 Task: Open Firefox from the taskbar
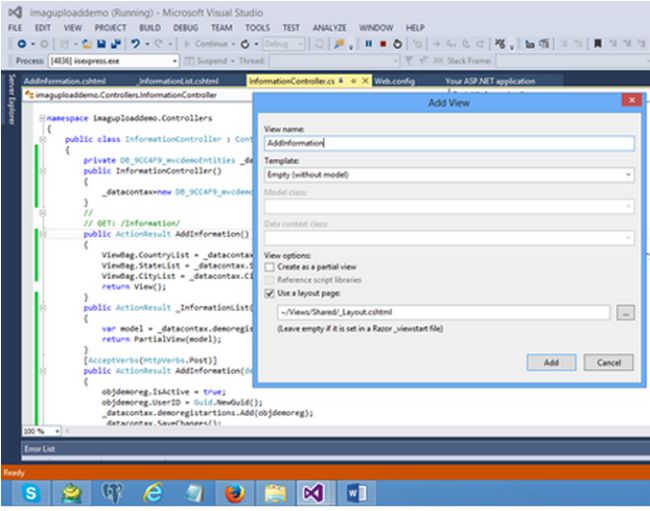[235, 492]
